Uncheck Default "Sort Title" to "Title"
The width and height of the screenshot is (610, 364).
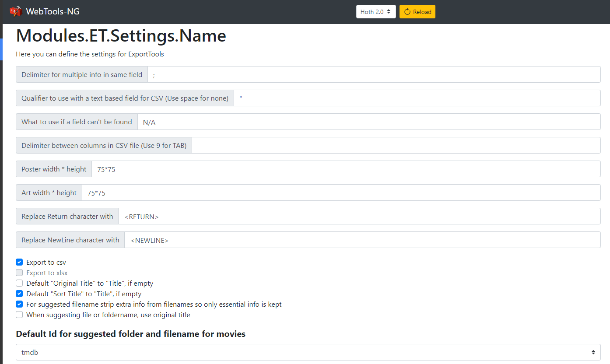coord(19,294)
